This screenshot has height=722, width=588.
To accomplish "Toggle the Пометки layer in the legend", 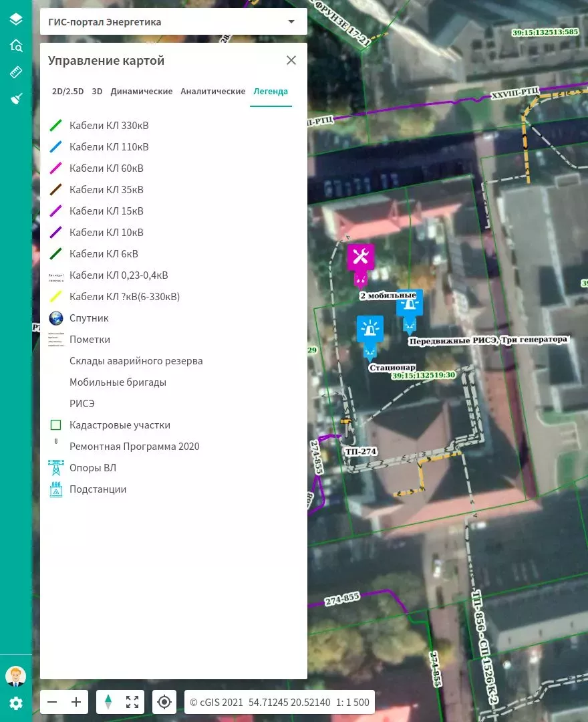I will (56, 339).
